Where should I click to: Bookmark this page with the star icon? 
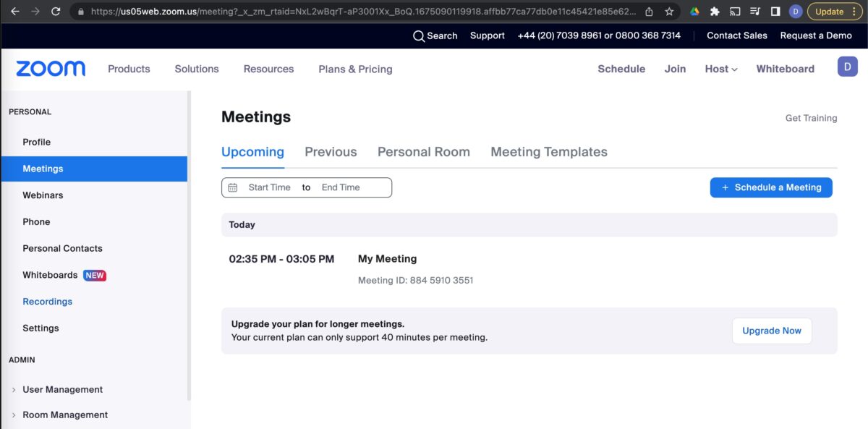point(670,12)
